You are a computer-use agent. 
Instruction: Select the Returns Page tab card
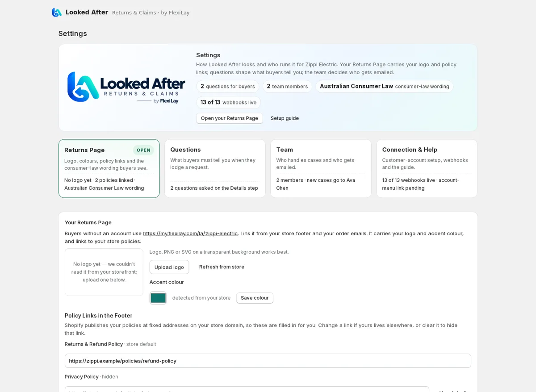pos(109,168)
